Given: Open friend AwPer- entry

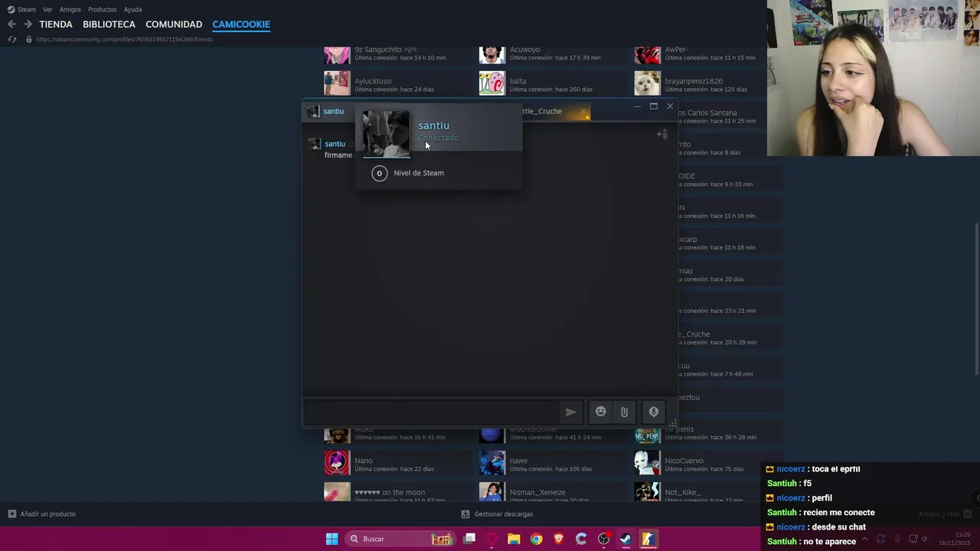Looking at the screenshot, I should [709, 54].
